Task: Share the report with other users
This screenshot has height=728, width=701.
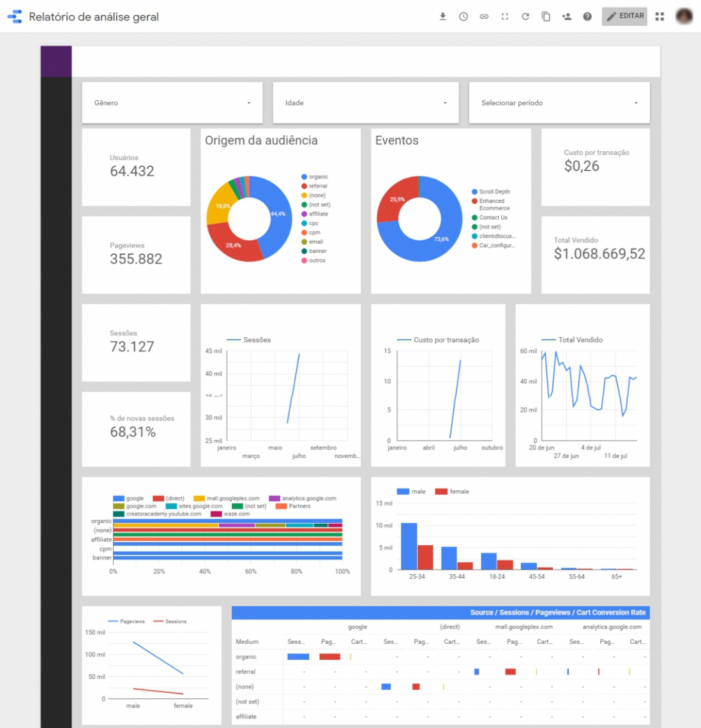Action: (x=567, y=17)
